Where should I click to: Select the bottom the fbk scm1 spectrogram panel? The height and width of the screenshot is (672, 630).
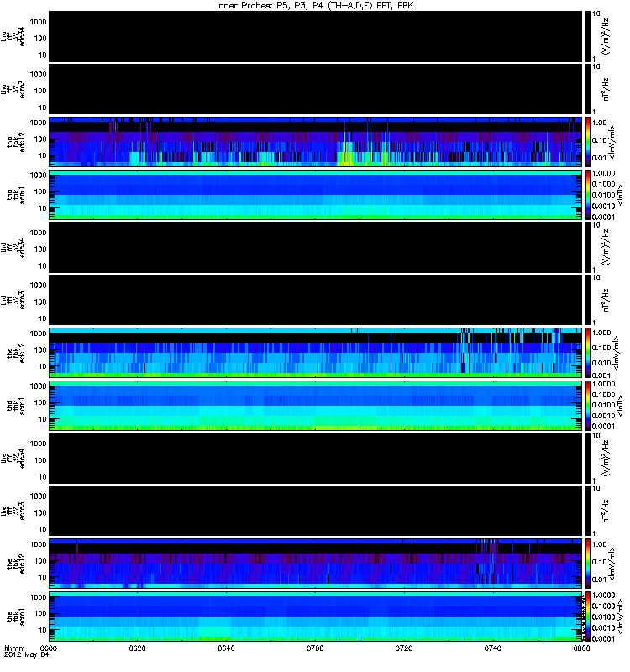(x=316, y=617)
